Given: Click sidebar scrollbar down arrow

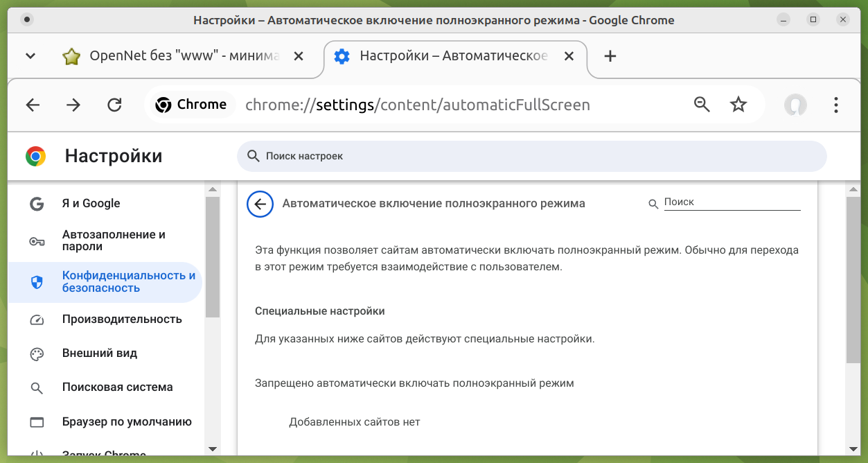Looking at the screenshot, I should click(213, 449).
